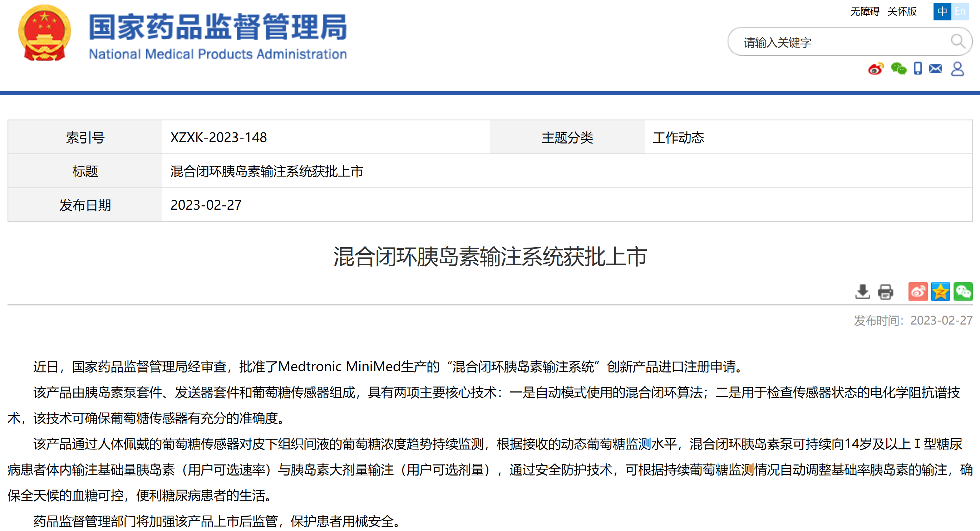Share article to QZone star button

click(940, 292)
